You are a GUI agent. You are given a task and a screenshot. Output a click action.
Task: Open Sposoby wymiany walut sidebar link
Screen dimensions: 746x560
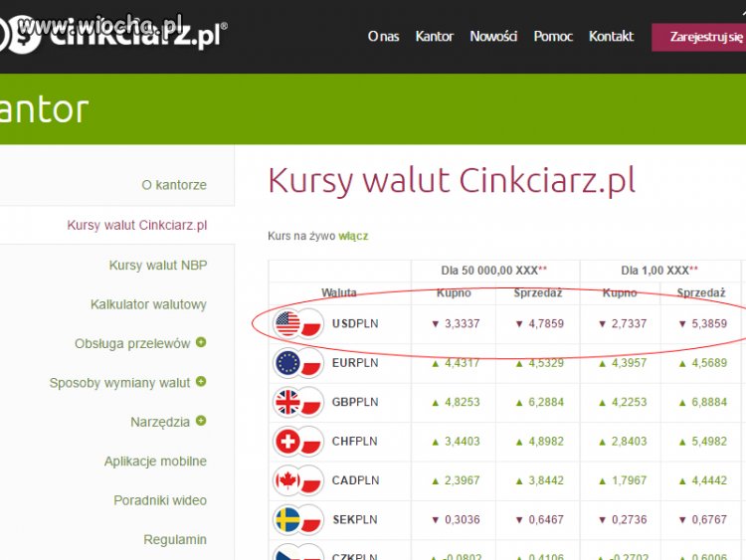(119, 383)
